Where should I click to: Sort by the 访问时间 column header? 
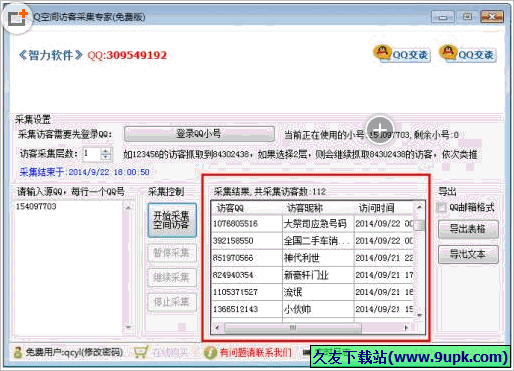[x=383, y=208]
